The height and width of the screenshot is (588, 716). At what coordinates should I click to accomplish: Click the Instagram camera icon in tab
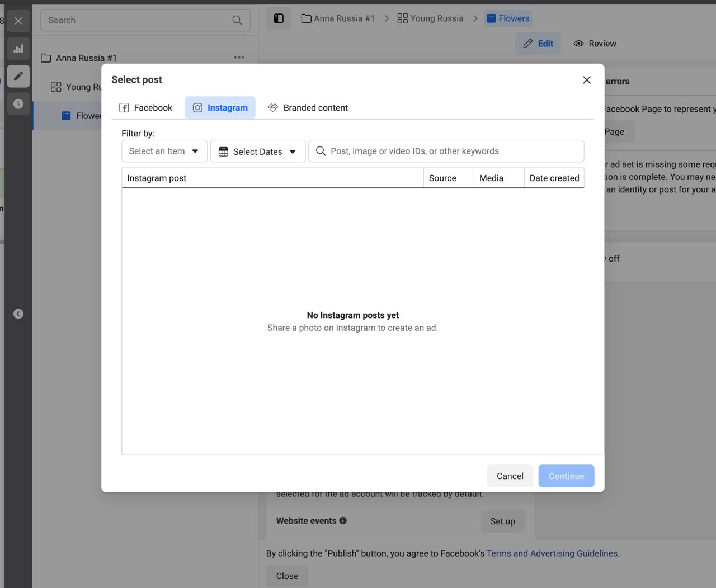click(x=197, y=108)
